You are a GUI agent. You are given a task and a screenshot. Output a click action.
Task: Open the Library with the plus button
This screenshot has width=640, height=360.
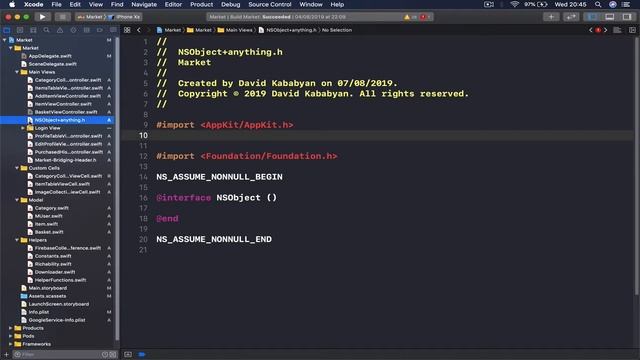click(x=551, y=17)
